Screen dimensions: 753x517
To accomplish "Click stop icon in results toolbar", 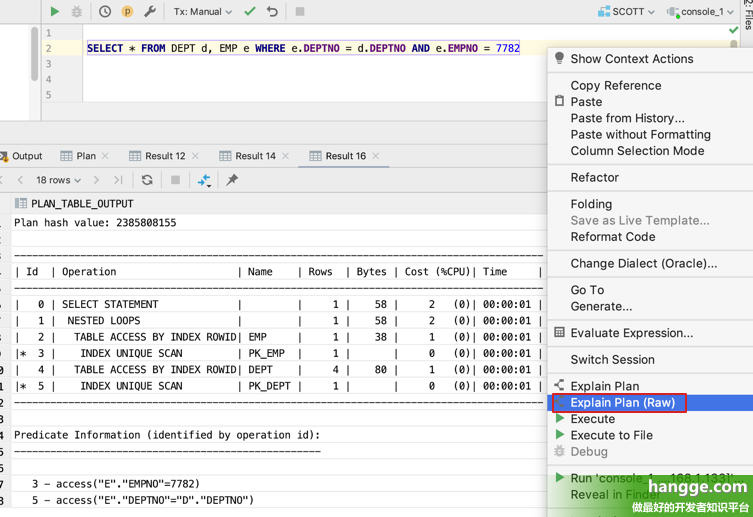I will (x=175, y=180).
